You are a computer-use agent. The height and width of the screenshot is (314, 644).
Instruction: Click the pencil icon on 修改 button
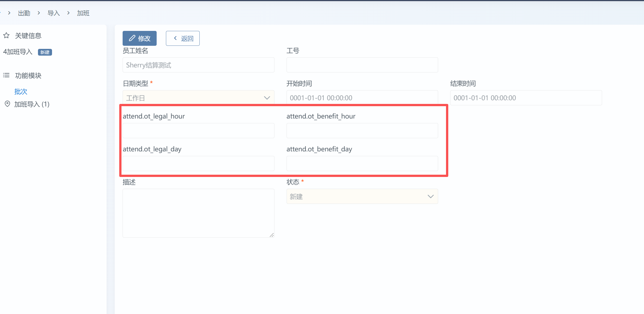[x=132, y=38]
